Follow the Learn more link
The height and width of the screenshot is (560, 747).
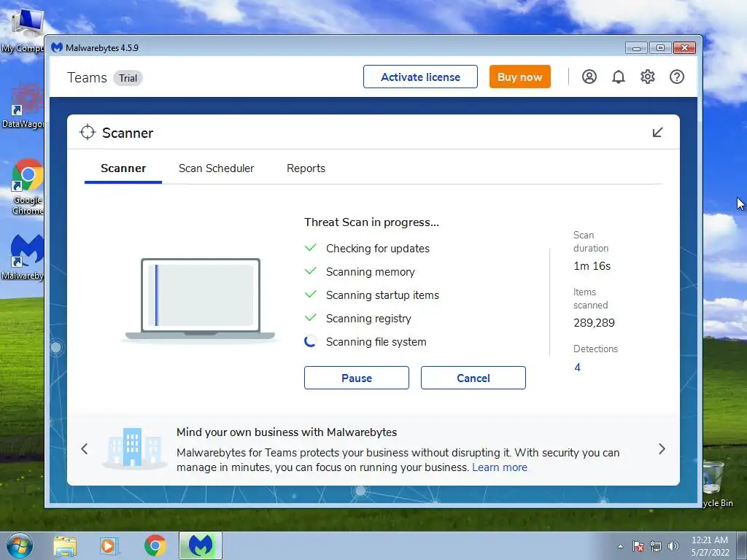tap(500, 467)
